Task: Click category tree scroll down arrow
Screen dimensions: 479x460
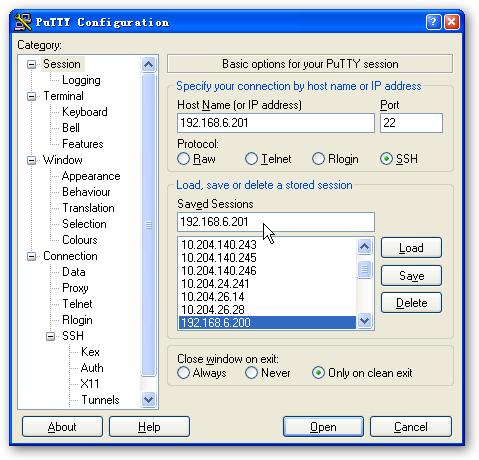Action: tap(148, 399)
